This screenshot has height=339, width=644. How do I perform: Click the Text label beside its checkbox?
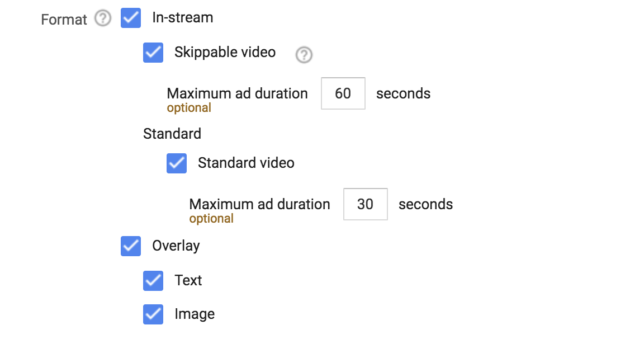click(x=188, y=280)
